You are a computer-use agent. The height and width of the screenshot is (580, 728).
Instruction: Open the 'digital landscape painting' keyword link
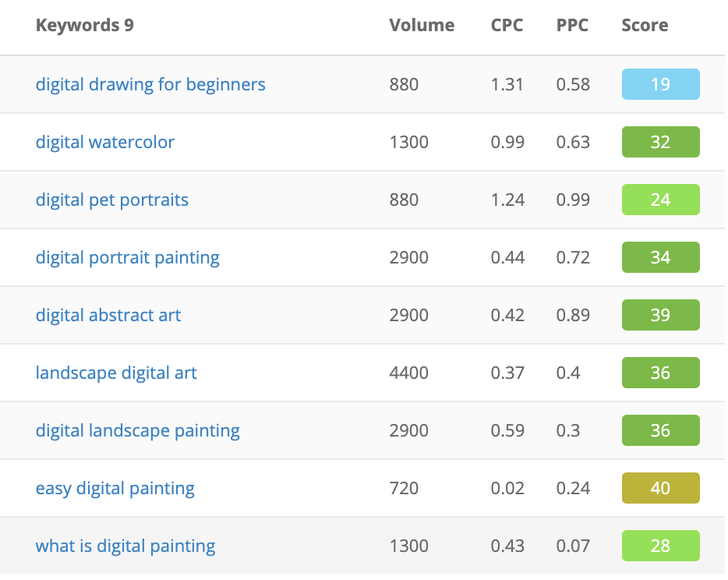coord(137,430)
